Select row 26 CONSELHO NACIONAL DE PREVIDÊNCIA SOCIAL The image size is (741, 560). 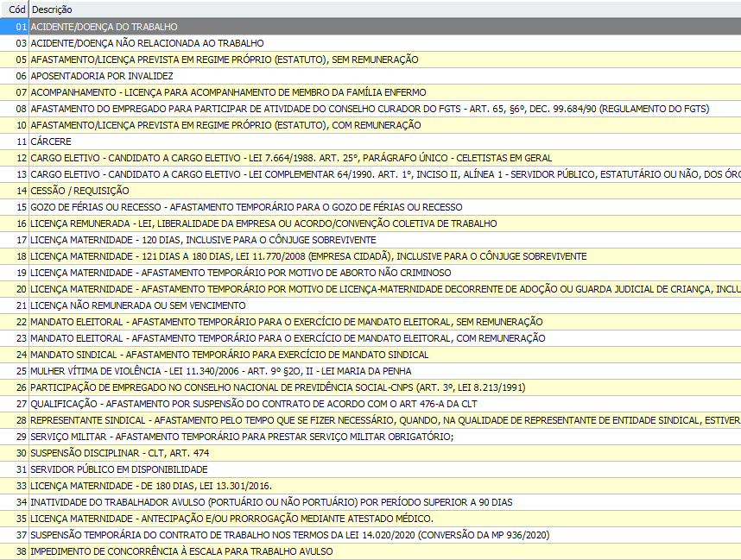pos(370,387)
